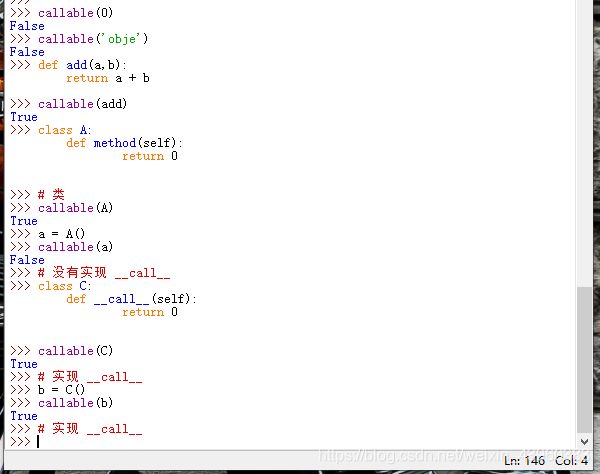Click the callable(add) line
The height and width of the screenshot is (474, 600).
click(83, 104)
